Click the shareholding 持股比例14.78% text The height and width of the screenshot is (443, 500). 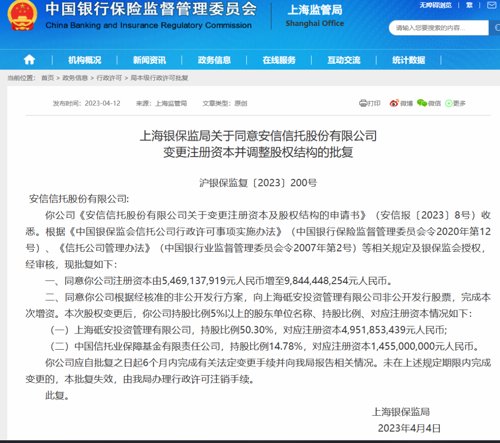(266, 346)
